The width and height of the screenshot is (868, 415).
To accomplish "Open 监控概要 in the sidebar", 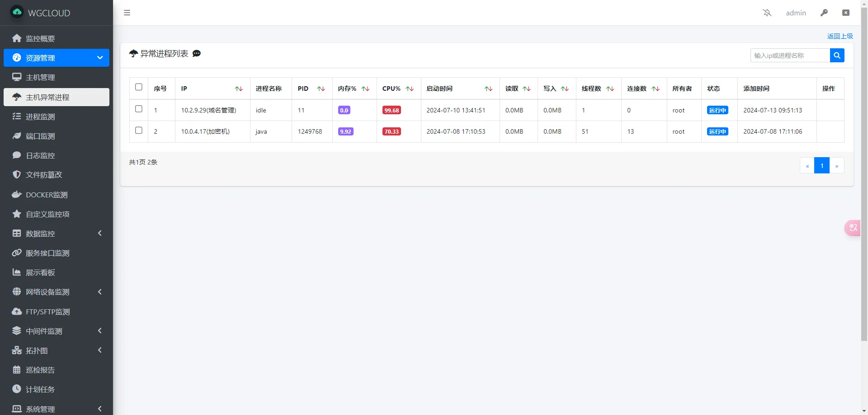I will coord(57,38).
